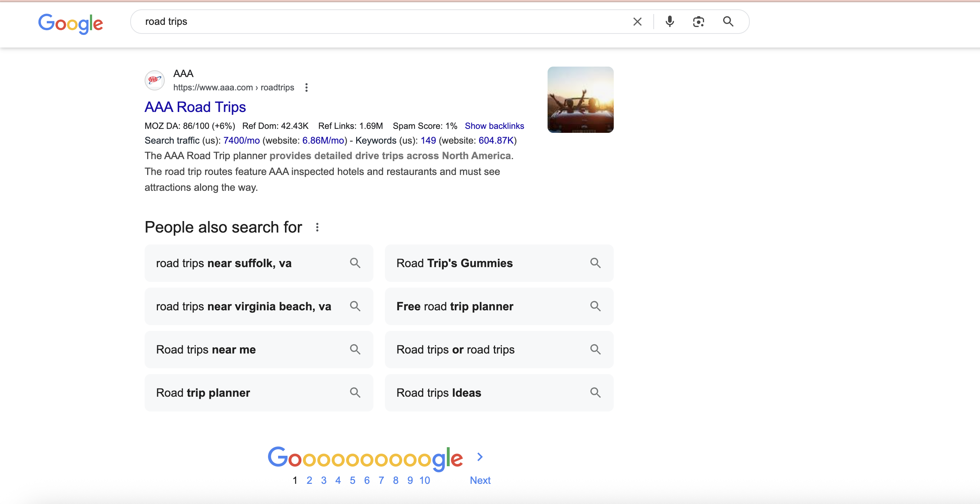Search Road Trip's Gummies suggestion

pyautogui.click(x=499, y=263)
